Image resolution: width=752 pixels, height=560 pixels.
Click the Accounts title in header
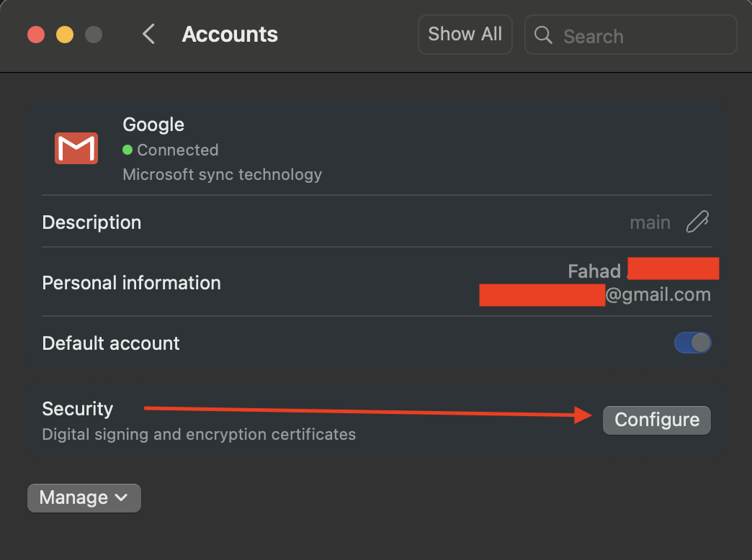230,35
